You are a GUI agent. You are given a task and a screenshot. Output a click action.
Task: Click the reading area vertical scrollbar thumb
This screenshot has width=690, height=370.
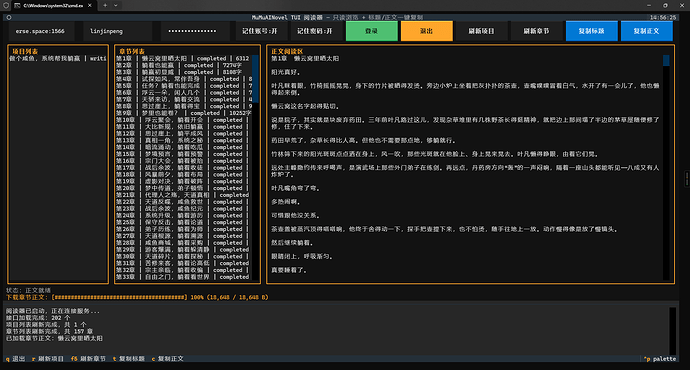click(x=666, y=60)
